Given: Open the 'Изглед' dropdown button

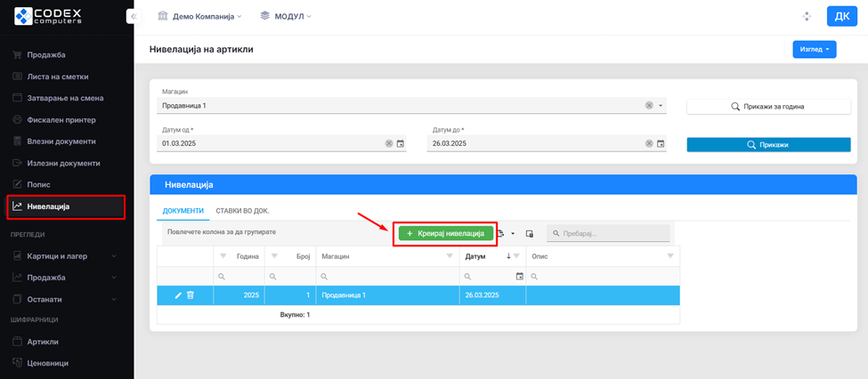Looking at the screenshot, I should pyautogui.click(x=814, y=50).
